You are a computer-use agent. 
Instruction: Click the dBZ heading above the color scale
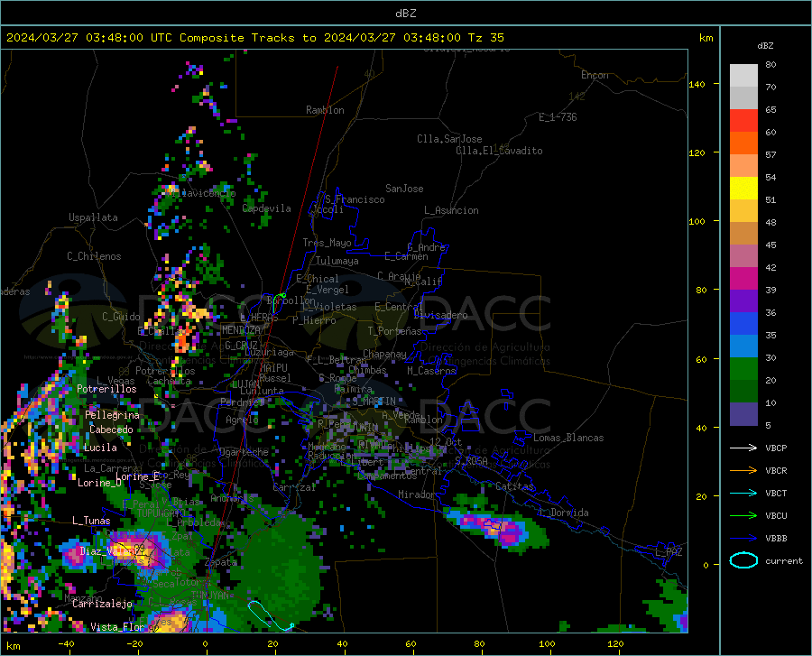pos(765,45)
